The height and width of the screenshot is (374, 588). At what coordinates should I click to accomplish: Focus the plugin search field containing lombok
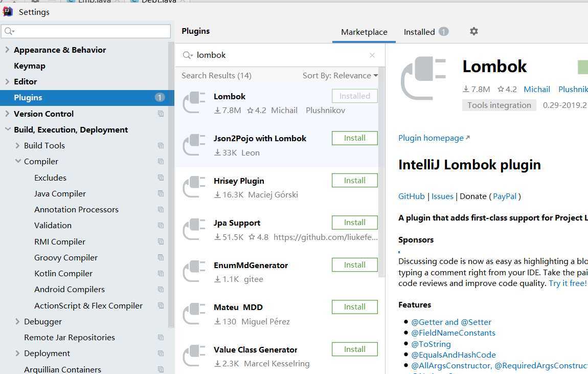[x=280, y=55]
